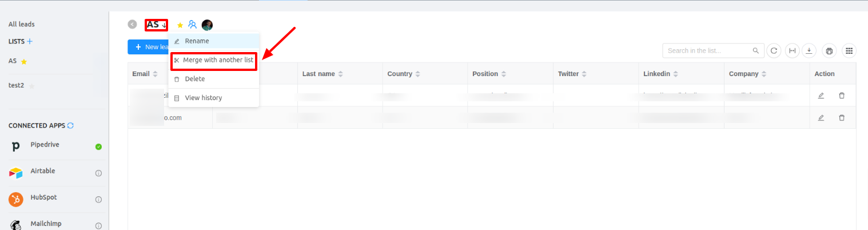Open the AS list name dropdown
The width and height of the screenshot is (868, 230).
157,25
